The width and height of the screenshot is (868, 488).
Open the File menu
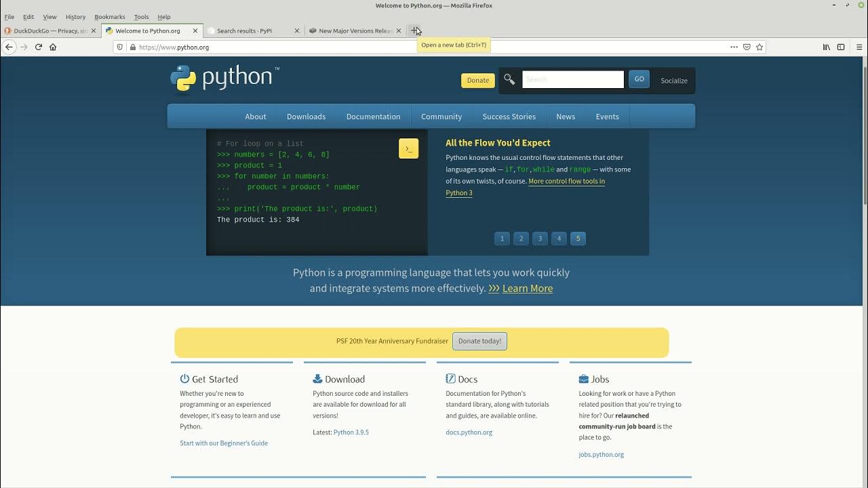(9, 16)
